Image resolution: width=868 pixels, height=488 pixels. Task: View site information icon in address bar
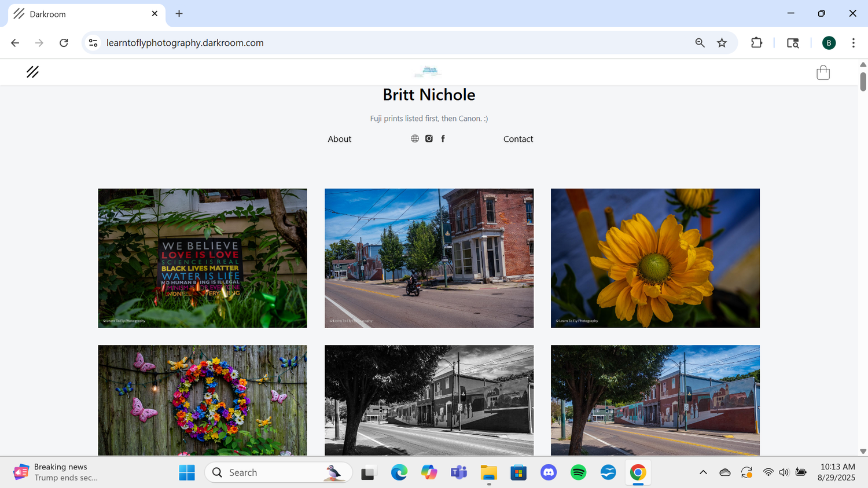pyautogui.click(x=93, y=43)
